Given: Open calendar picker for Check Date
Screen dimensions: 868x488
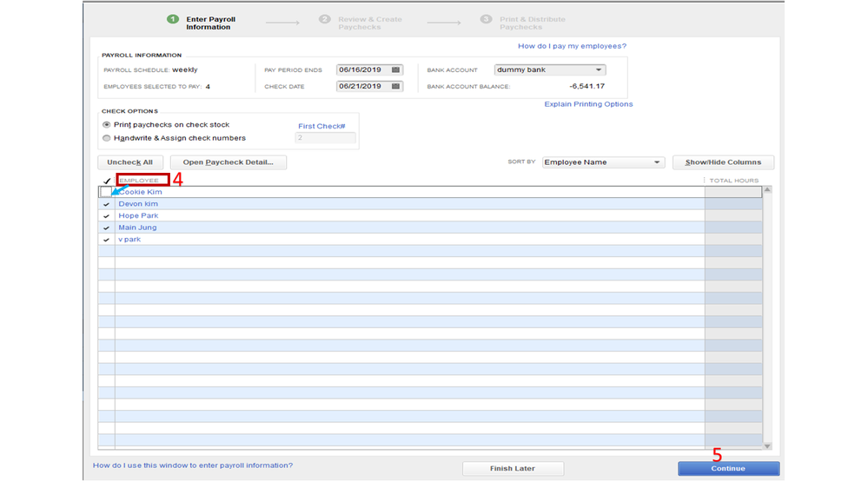Looking at the screenshot, I should [395, 86].
